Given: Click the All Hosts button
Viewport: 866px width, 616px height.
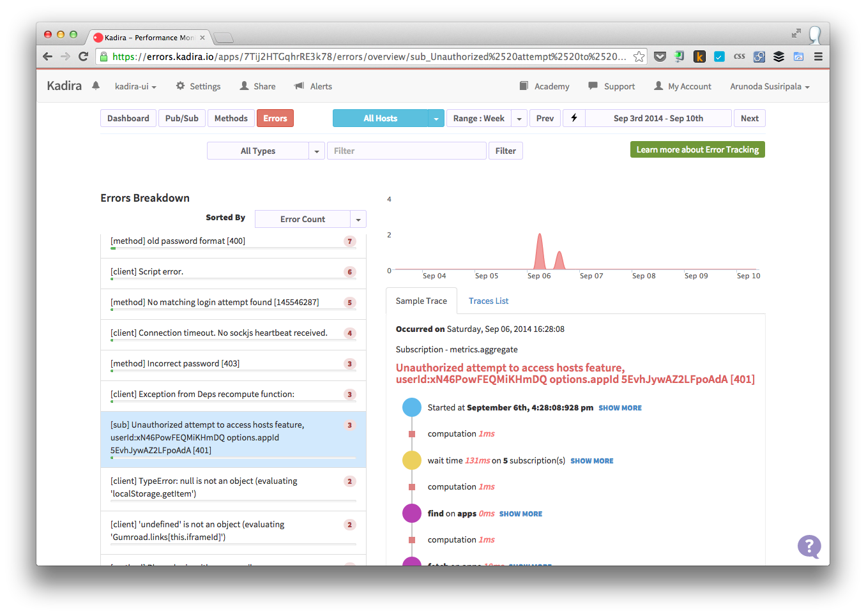Looking at the screenshot, I should tap(381, 118).
